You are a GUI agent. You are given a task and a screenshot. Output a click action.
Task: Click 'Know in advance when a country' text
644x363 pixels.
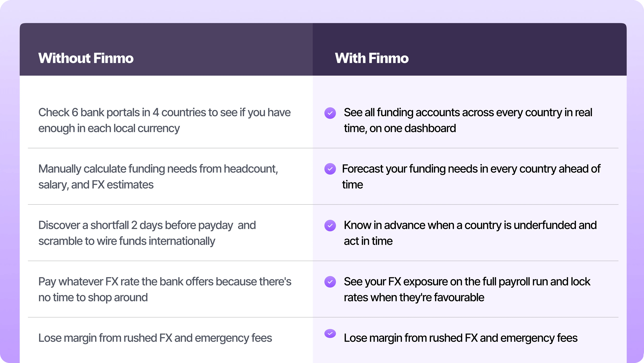tap(470, 233)
